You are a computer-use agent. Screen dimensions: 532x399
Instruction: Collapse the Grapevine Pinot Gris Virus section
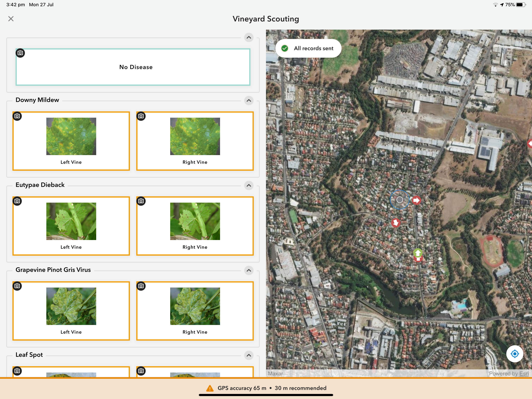tap(249, 270)
